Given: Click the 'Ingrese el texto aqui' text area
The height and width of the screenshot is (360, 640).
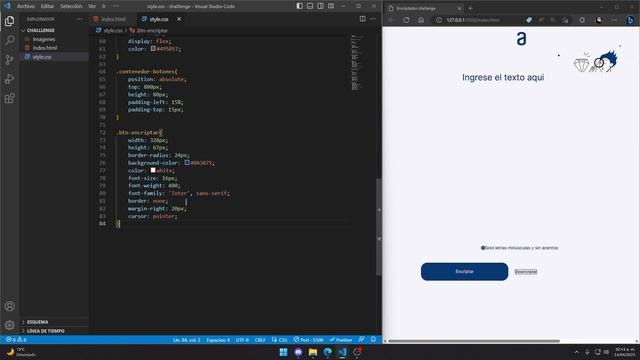Looking at the screenshot, I should click(503, 78).
